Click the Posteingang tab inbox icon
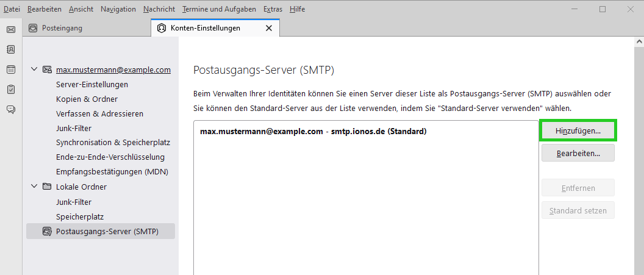The height and width of the screenshot is (275, 644). pyautogui.click(x=34, y=28)
